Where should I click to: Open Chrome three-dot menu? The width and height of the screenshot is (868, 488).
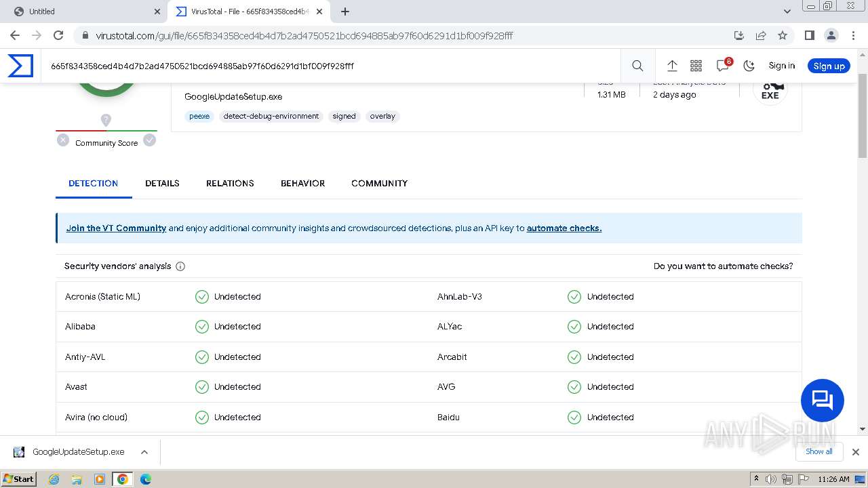852,35
